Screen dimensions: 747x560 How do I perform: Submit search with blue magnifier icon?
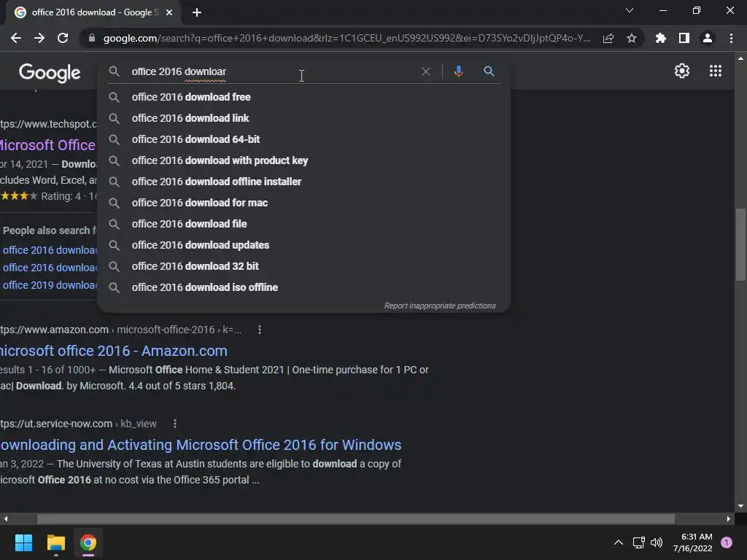pyautogui.click(x=489, y=71)
